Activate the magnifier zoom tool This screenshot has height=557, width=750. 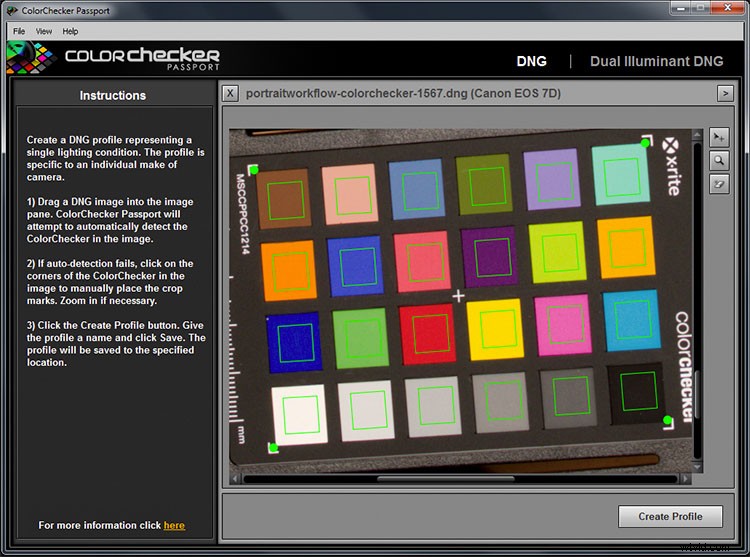click(719, 160)
